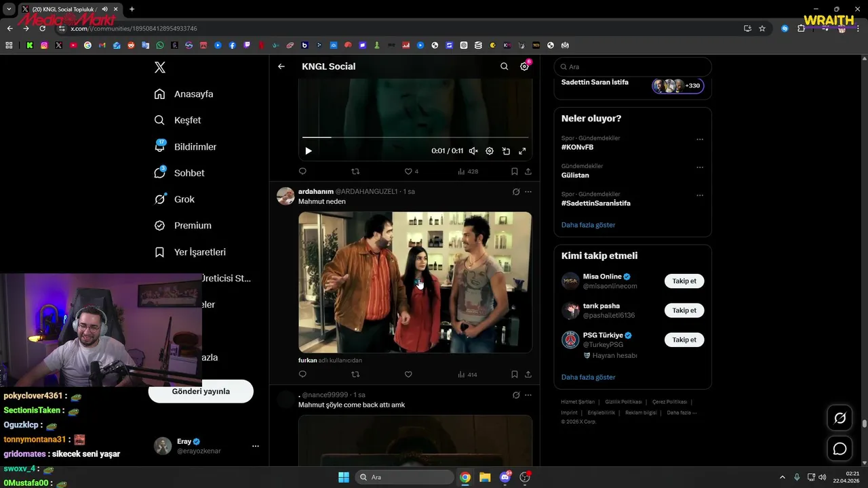Open Discord from taskbar

505,477
